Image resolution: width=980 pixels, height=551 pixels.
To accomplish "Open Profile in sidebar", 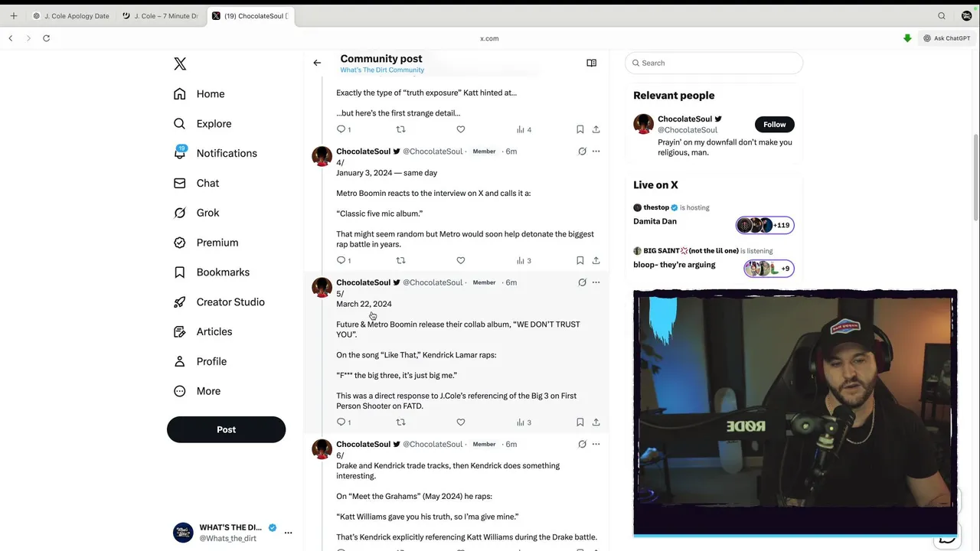I will (x=200, y=361).
